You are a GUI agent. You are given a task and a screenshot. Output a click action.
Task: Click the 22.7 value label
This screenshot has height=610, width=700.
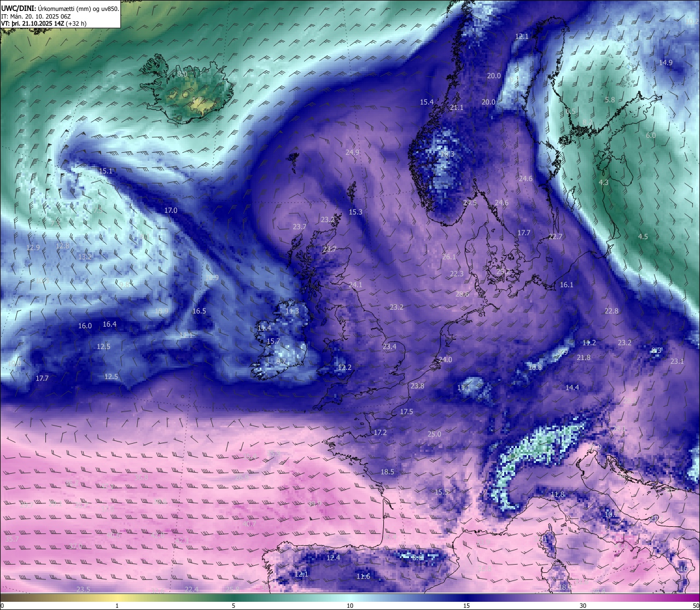click(555, 237)
